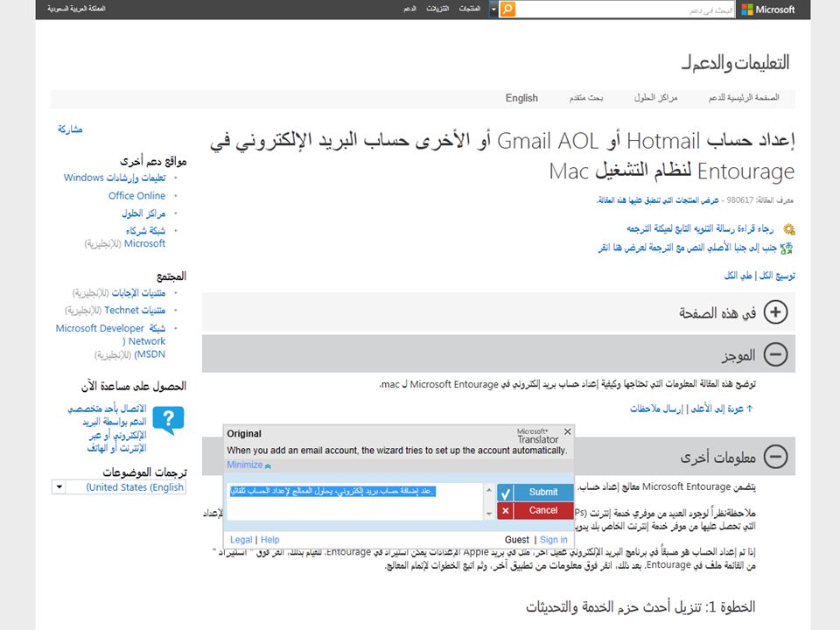Click إرسال ملاحظات feedback link
Viewport: 840px width, 630px height.
656,409
